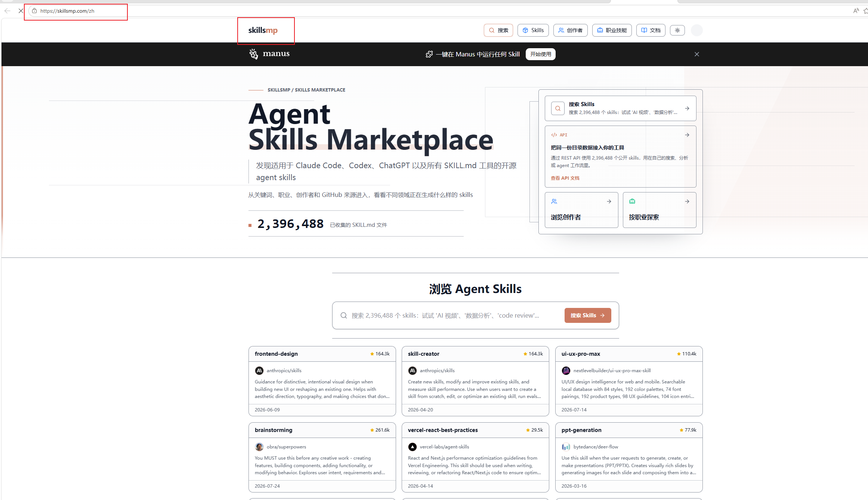Open the brainstorming skill card title
The height and width of the screenshot is (500, 868).
coord(274,430)
